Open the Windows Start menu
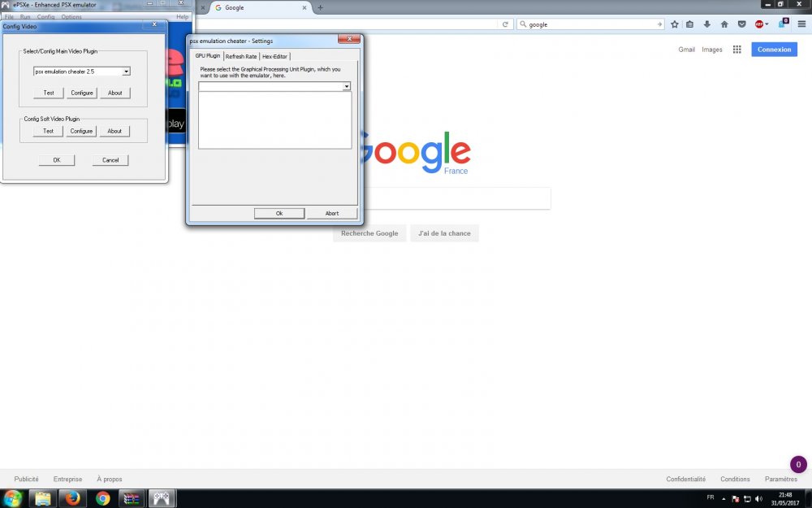This screenshot has width=812, height=508. [12, 498]
